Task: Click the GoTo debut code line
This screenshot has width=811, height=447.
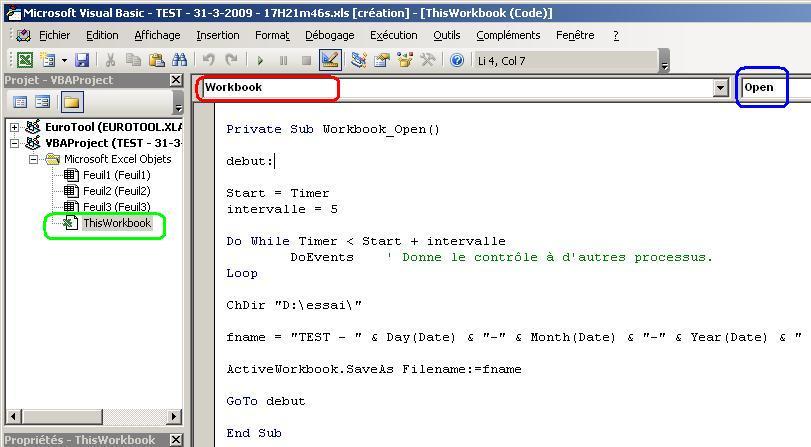Action: point(265,401)
